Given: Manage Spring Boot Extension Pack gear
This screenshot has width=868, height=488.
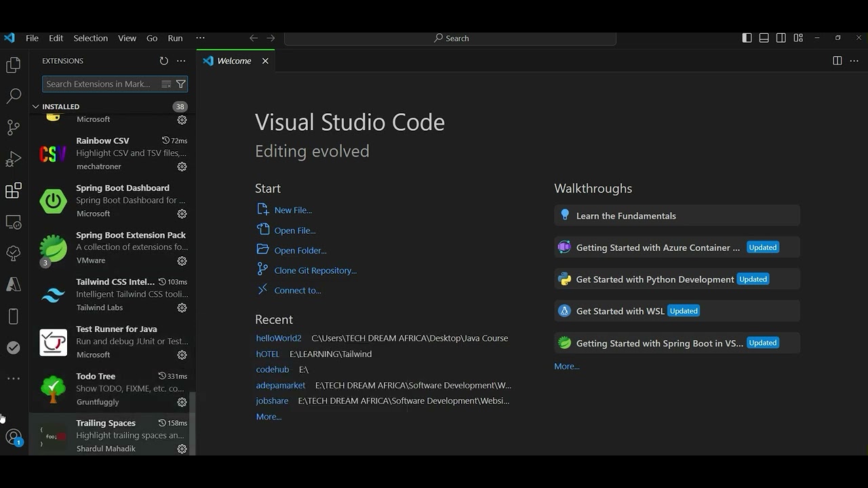Looking at the screenshot, I should coord(182,261).
